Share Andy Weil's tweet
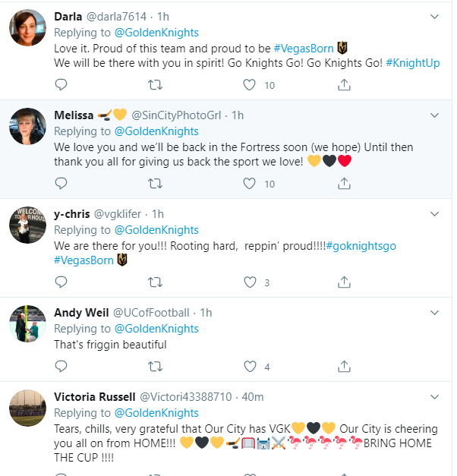Screen dimensions: 457x476 [x=344, y=367]
